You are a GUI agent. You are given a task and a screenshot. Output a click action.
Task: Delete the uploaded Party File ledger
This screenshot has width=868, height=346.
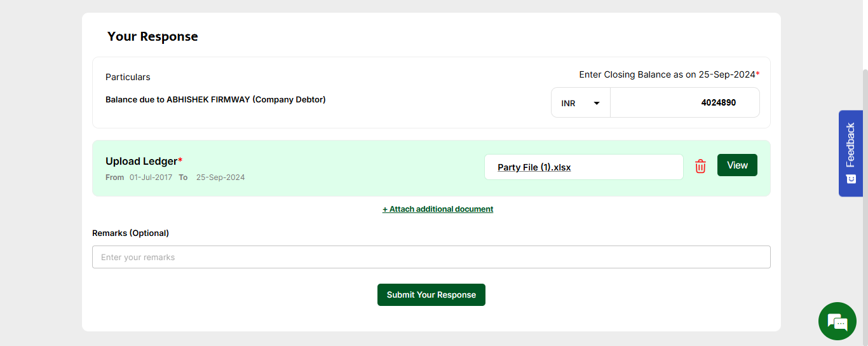point(700,166)
